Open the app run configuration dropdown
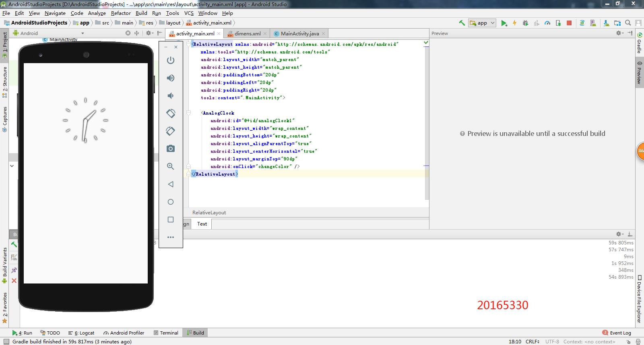The image size is (644, 345). (482, 23)
